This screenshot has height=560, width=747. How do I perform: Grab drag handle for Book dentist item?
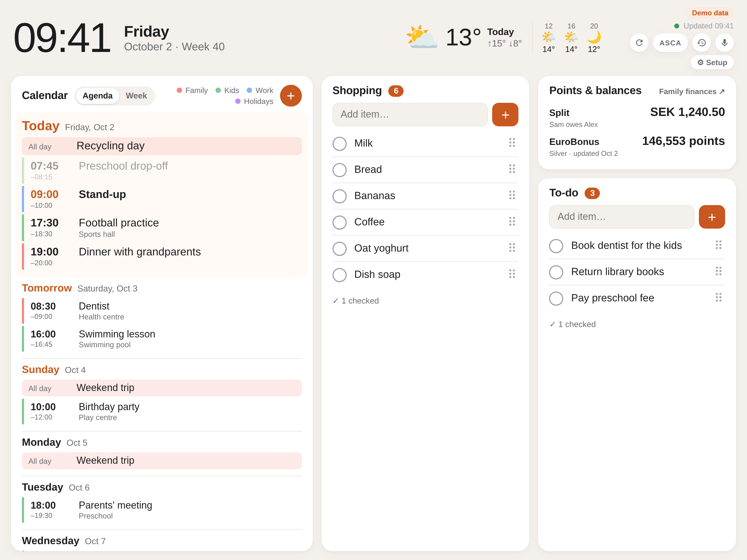pos(718,245)
